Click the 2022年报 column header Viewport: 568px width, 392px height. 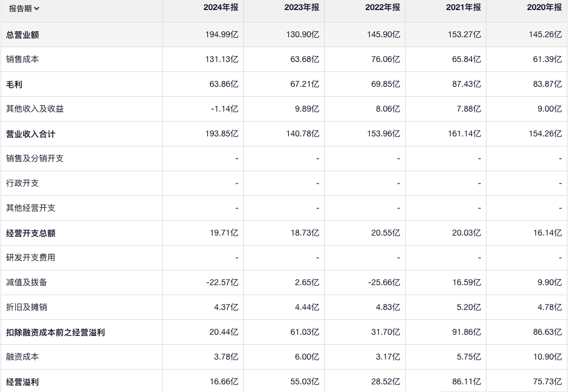coord(383,8)
